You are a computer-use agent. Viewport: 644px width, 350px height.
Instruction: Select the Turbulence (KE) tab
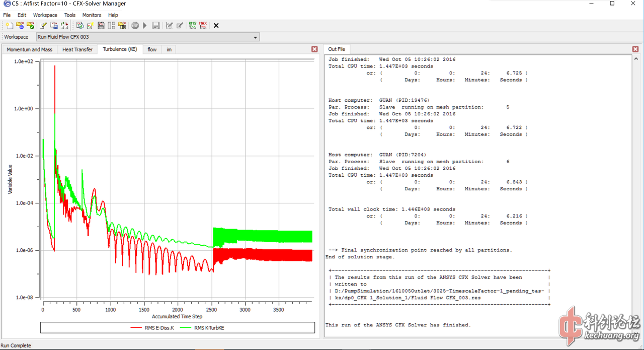tap(120, 49)
